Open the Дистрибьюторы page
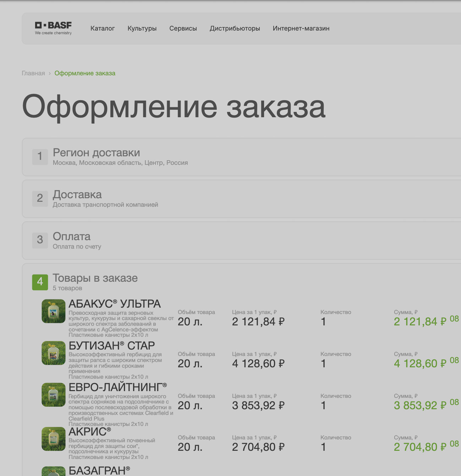 point(235,28)
